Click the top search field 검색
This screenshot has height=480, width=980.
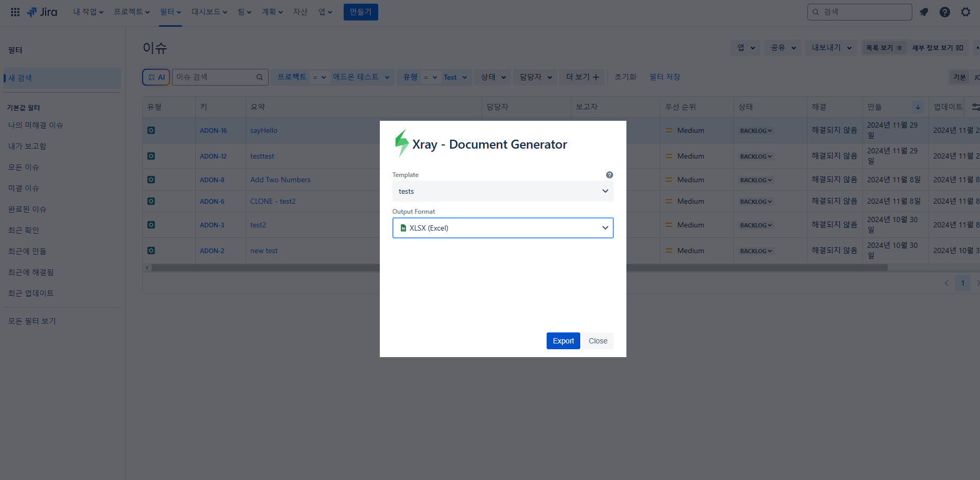pos(859,12)
